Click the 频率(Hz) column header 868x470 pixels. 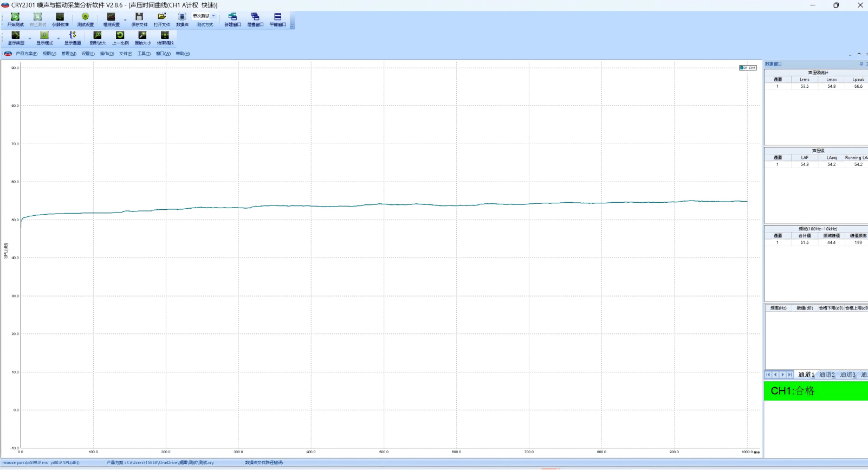click(778, 308)
